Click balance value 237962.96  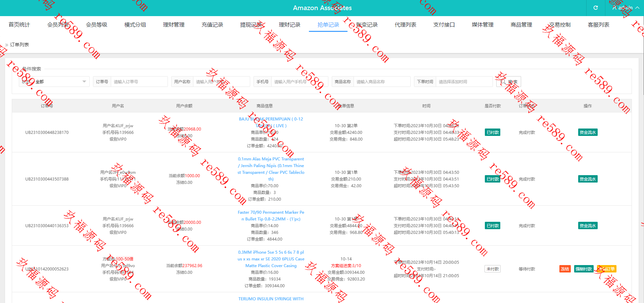pyautogui.click(x=192, y=265)
